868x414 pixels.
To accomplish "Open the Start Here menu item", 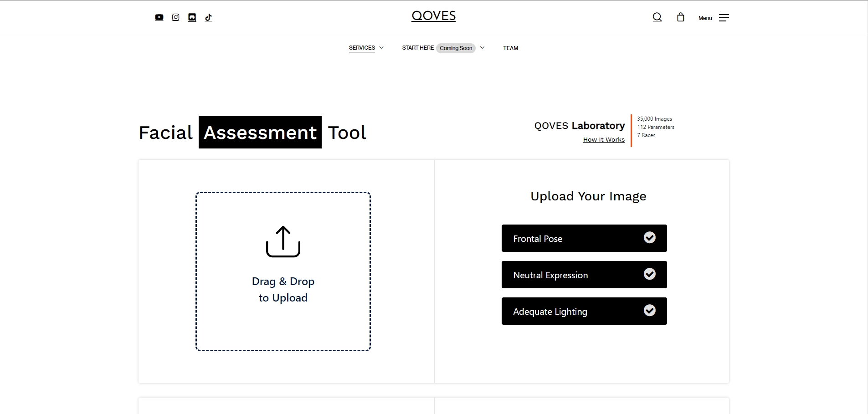I will [x=418, y=48].
